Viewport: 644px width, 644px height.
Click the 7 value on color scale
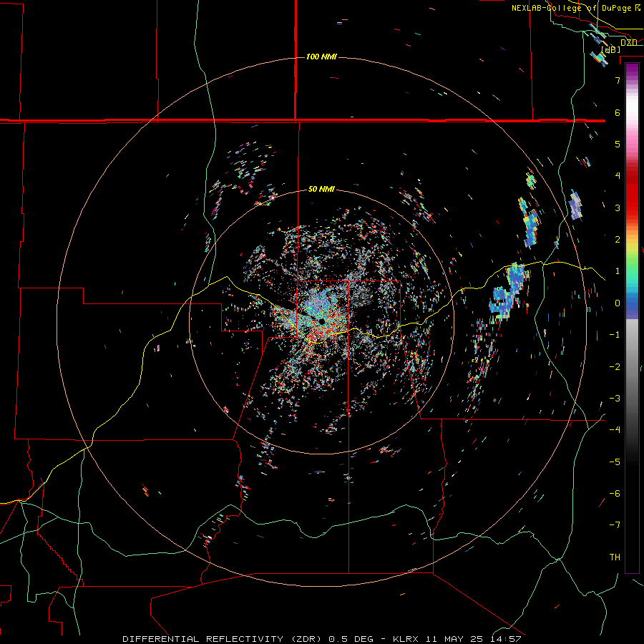click(618, 80)
